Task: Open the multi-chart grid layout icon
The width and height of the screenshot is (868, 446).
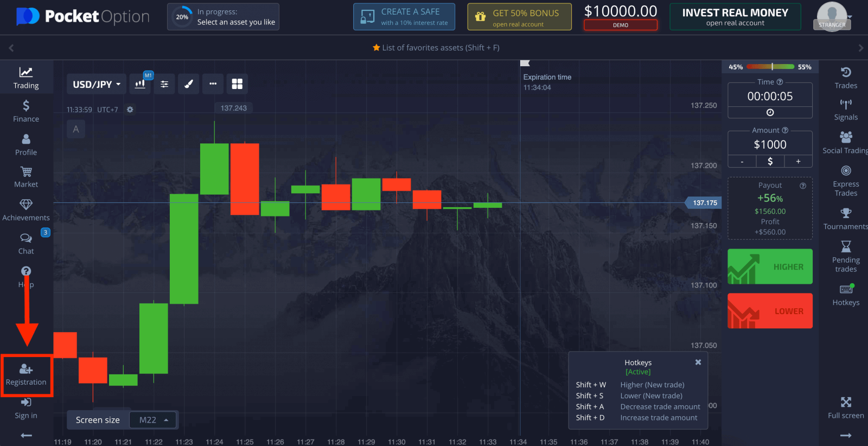Action: tap(237, 84)
